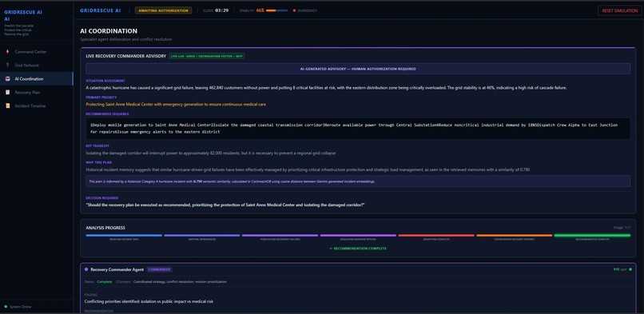Click the Awaiting Authorization status badge
This screenshot has width=644, height=314.
(164, 10)
